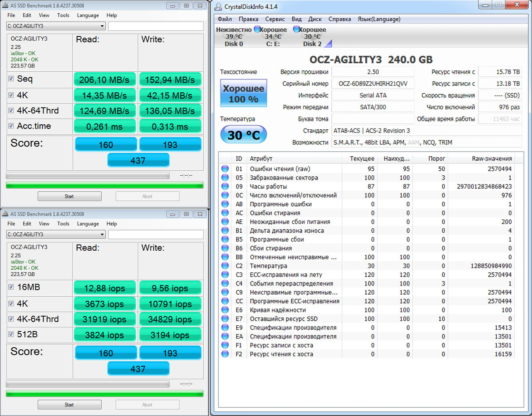Click the Seq read result 206,10 MB/s

[104, 80]
